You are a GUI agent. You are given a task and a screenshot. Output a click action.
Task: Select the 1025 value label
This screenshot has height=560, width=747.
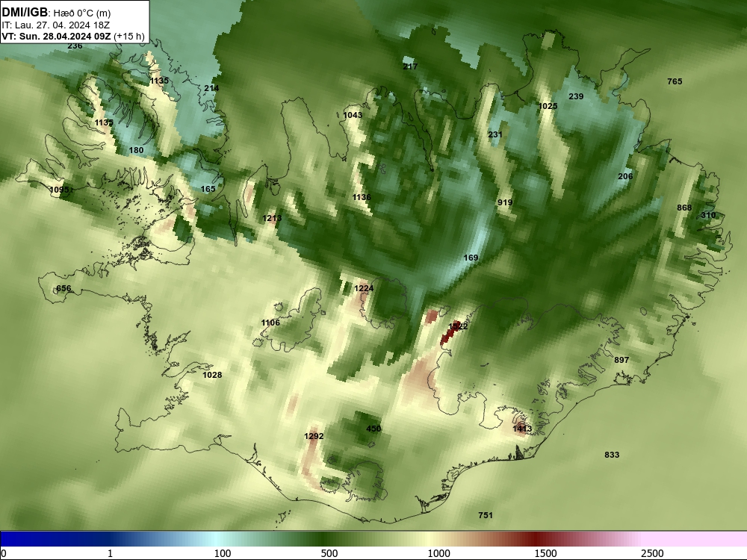tap(548, 106)
